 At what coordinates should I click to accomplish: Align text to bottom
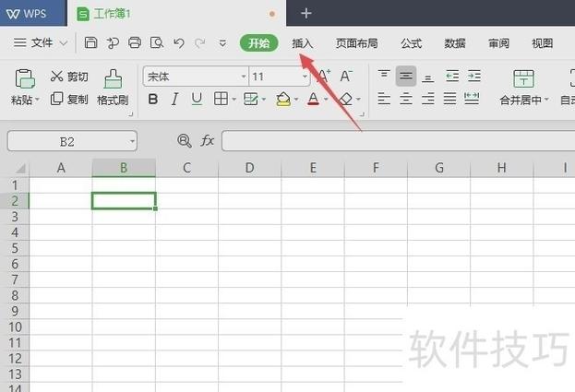428,77
